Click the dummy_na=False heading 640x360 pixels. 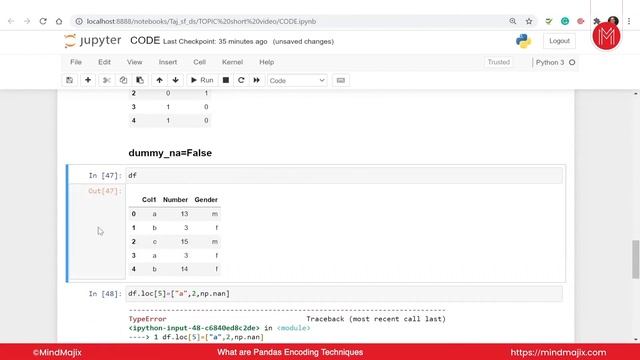pos(170,153)
